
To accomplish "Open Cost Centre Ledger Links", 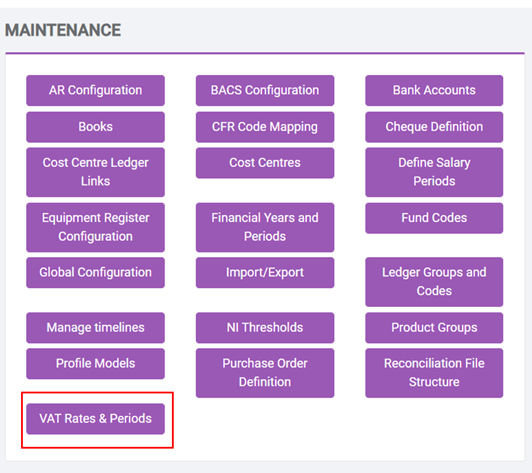I will click(95, 172).
